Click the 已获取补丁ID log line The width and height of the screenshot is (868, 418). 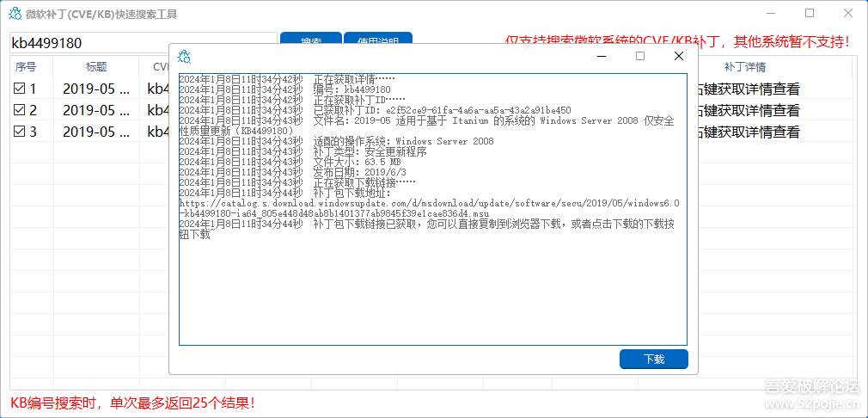[x=376, y=109]
